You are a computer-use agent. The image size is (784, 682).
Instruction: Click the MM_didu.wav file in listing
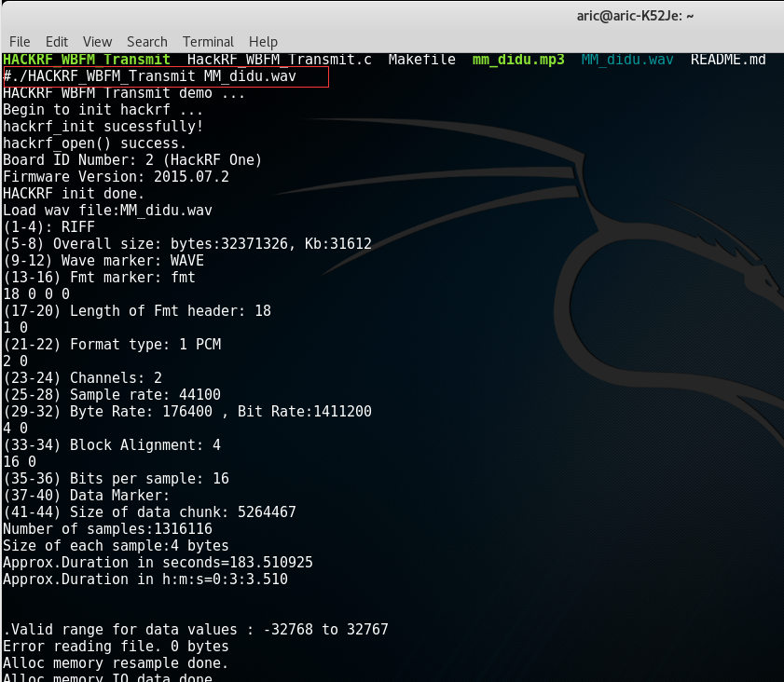click(627, 60)
